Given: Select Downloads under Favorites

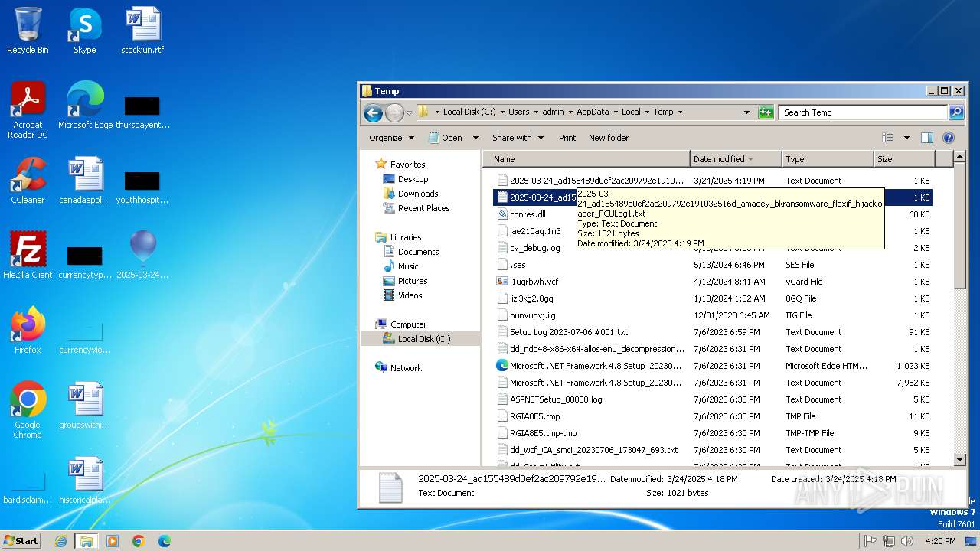Looking at the screenshot, I should point(411,194).
